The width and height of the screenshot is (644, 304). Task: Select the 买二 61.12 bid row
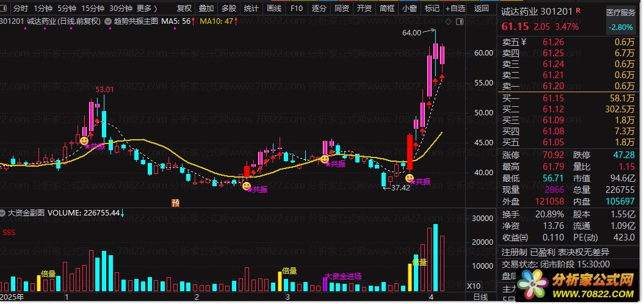coord(568,109)
